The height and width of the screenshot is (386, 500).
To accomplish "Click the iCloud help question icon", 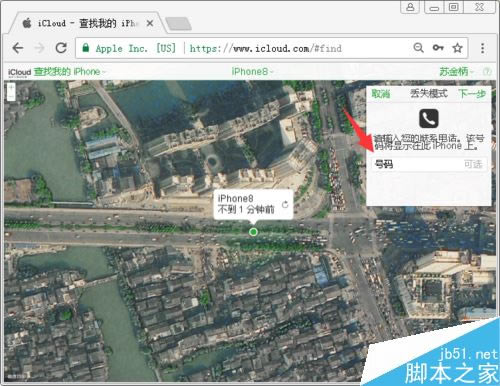I will 487,71.
